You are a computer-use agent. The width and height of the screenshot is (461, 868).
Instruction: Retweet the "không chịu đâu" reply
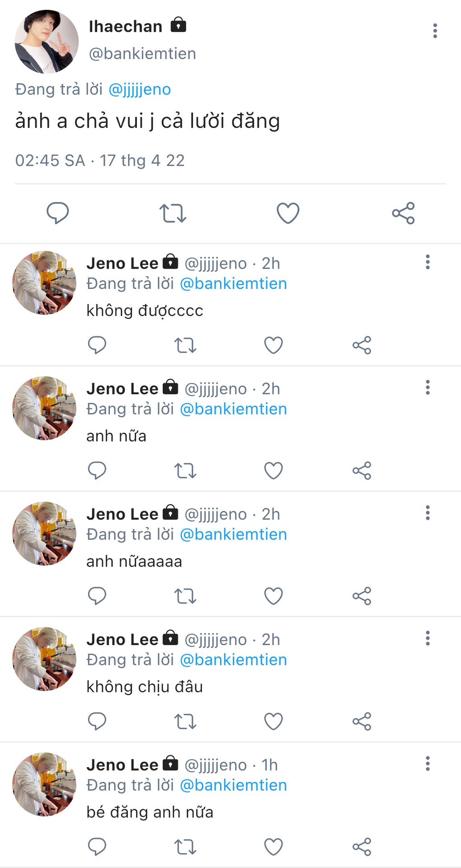(185, 722)
